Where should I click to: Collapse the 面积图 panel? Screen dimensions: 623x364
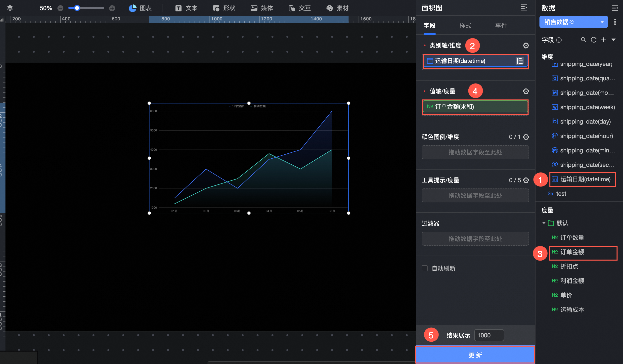pyautogui.click(x=524, y=8)
